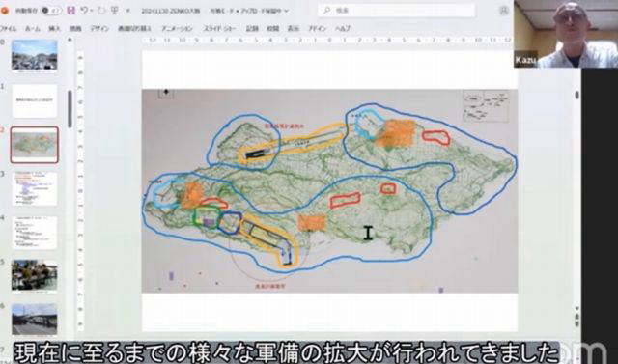Select the harbor photo slide thumbnail at top
The width and height of the screenshot is (618, 364).
point(35,55)
